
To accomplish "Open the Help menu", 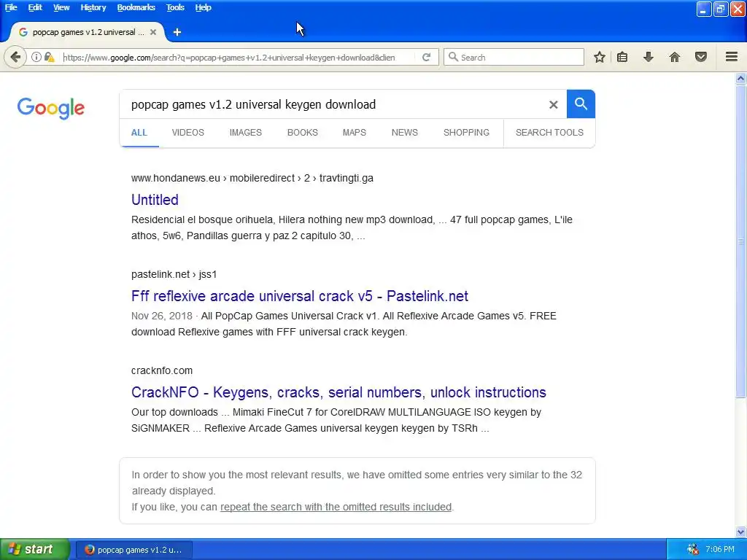I will (x=203, y=7).
